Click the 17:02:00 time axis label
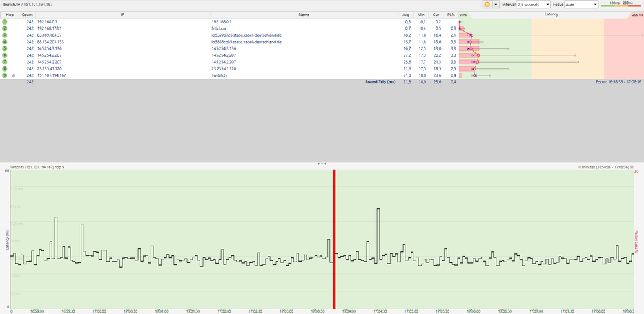 [x=224, y=311]
